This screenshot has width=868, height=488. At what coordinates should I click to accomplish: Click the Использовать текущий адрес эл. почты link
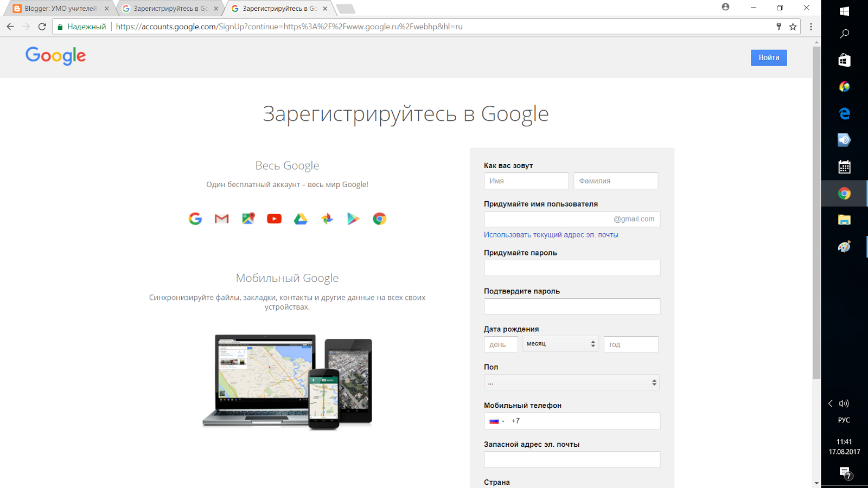coord(551,235)
